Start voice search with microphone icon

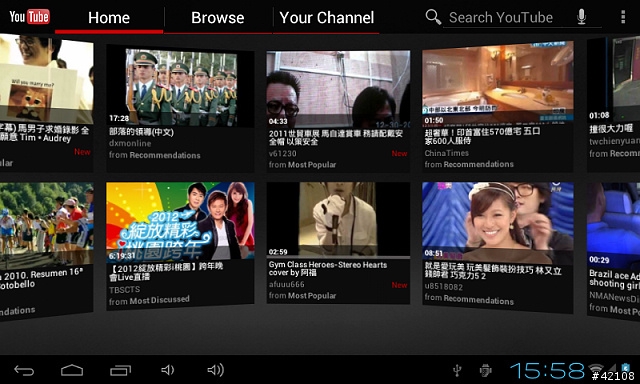coord(582,17)
